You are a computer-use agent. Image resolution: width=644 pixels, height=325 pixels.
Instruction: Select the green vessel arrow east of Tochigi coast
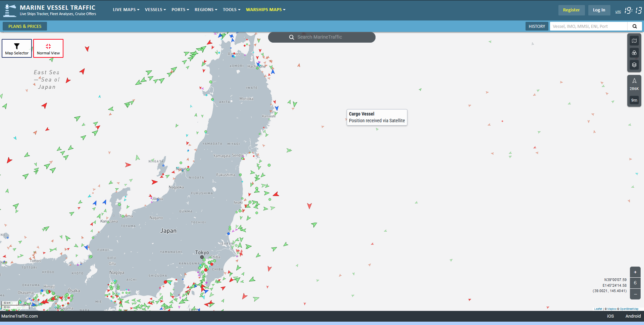click(x=314, y=225)
